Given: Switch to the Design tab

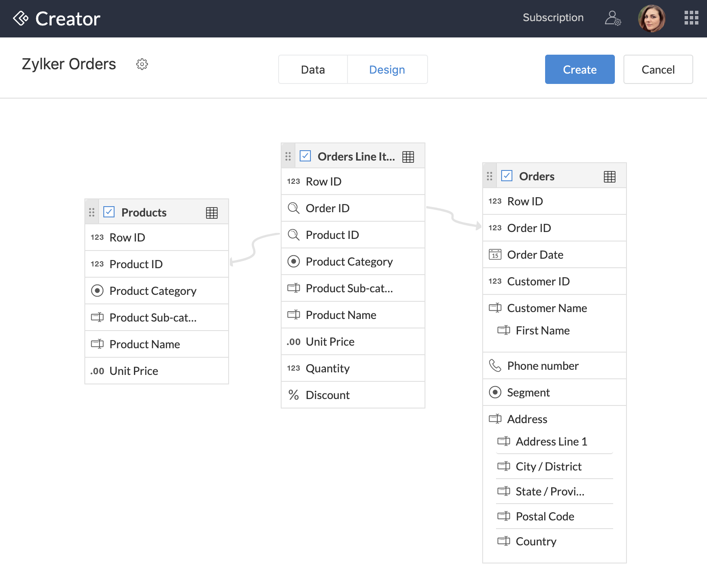Looking at the screenshot, I should coord(387,69).
